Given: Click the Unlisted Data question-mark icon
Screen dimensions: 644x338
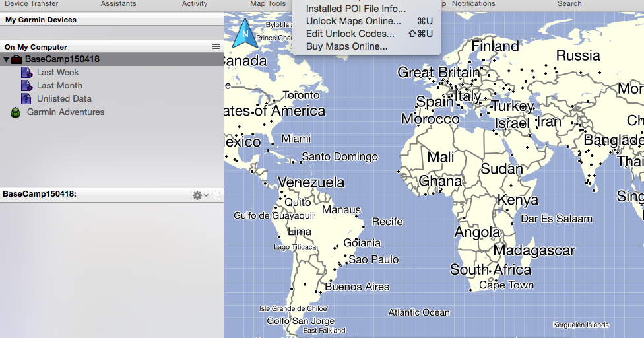Looking at the screenshot, I should pyautogui.click(x=26, y=99).
